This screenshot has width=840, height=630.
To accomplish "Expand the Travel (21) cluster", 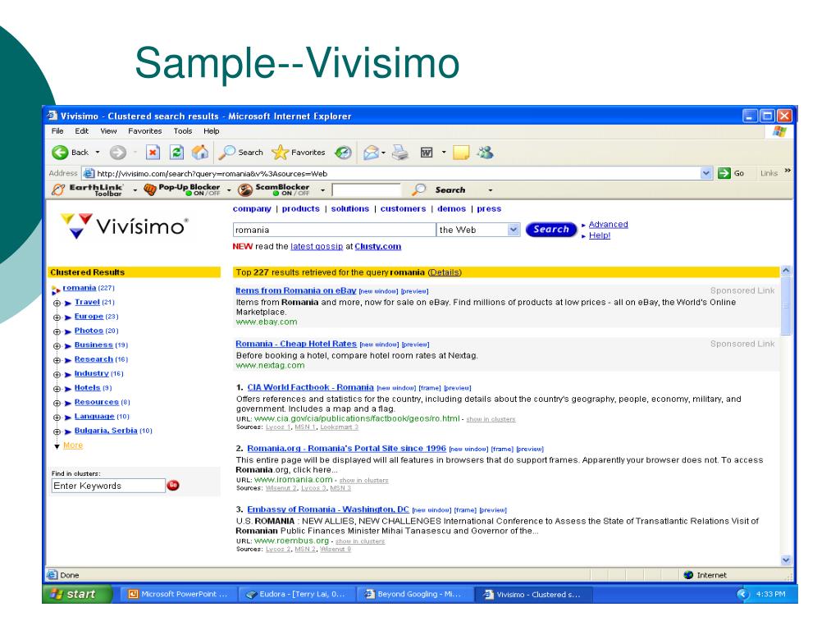I will [57, 304].
